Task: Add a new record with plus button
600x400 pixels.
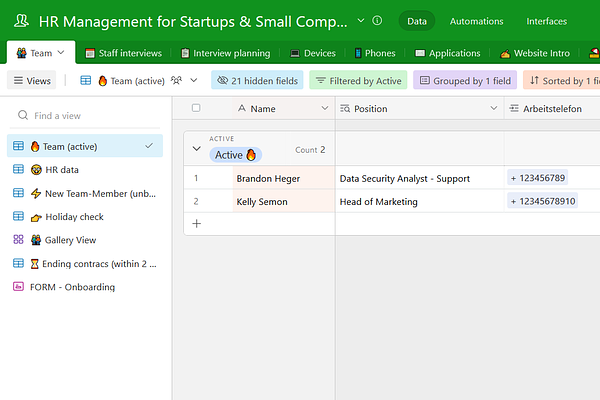Action: pyautogui.click(x=196, y=224)
